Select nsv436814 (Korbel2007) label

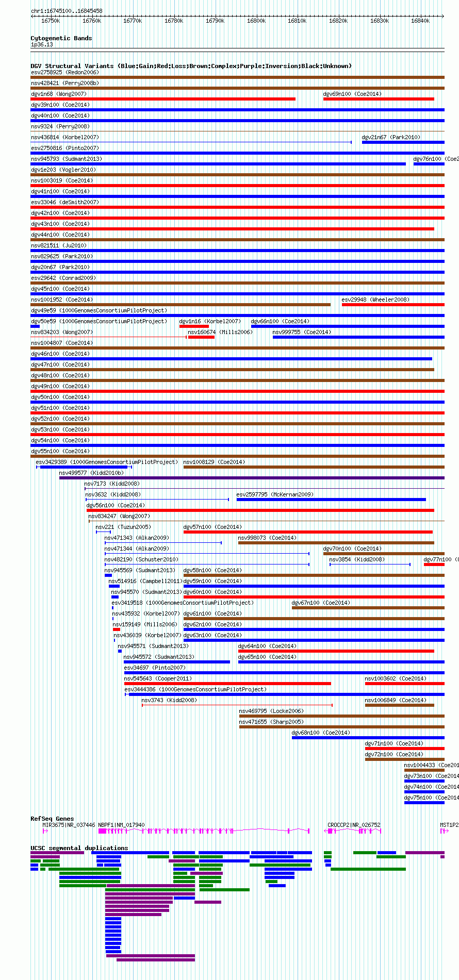click(65, 137)
